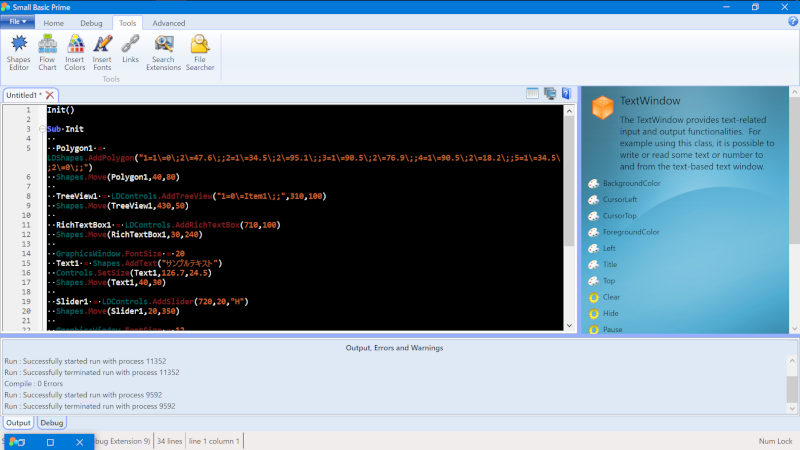Viewport: 800px width, 450px height.
Task: Click 'line 1 column 1' status entry
Action: tap(214, 441)
